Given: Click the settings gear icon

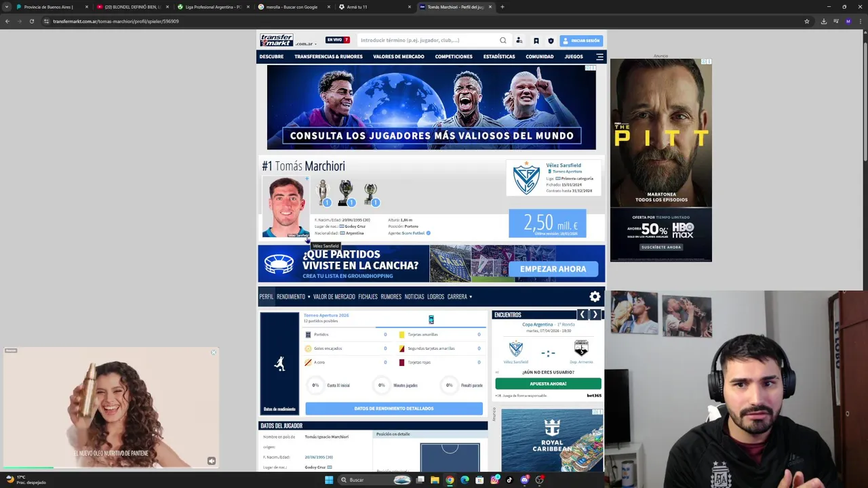Looking at the screenshot, I should (x=595, y=297).
